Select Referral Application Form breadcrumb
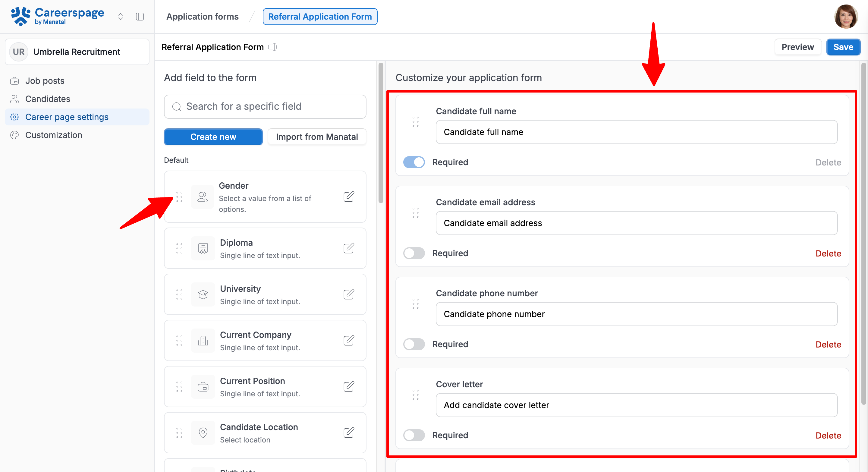Screen dimensions: 868x472 [320, 17]
